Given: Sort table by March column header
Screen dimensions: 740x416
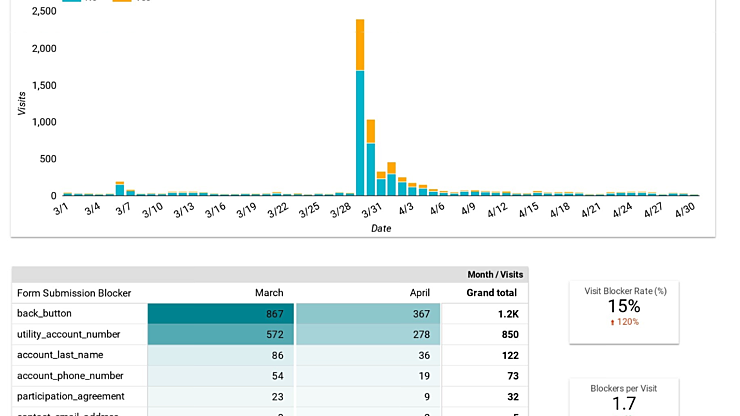Looking at the screenshot, I should [x=268, y=293].
